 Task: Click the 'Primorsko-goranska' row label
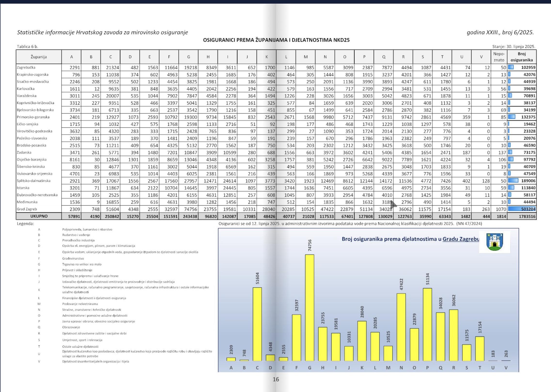[x=33, y=117]
